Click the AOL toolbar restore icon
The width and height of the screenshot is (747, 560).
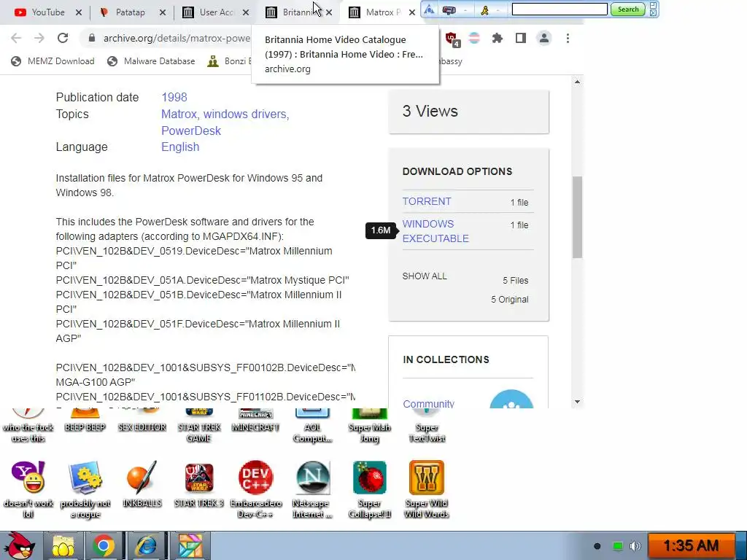pyautogui.click(x=654, y=5)
